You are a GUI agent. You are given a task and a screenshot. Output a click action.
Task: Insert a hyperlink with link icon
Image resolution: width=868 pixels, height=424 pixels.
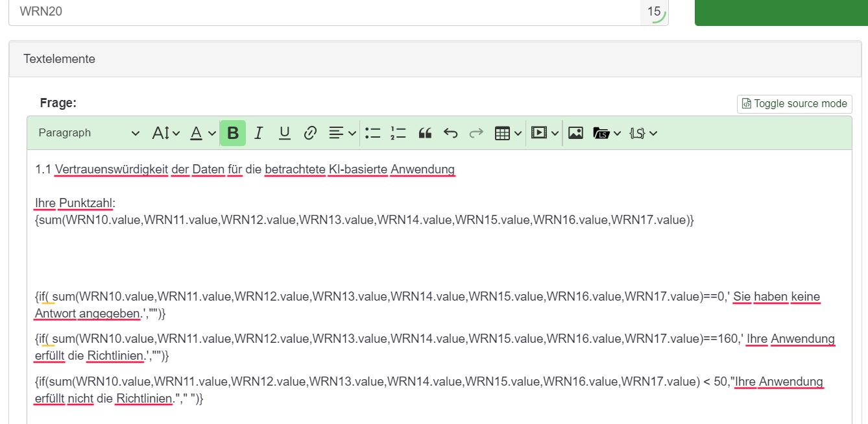click(310, 133)
